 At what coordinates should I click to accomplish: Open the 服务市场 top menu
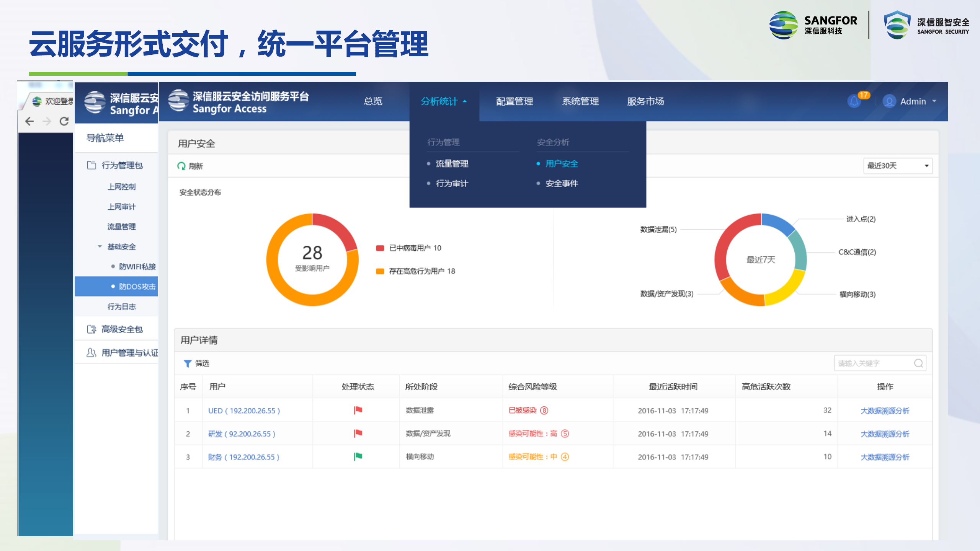(645, 101)
